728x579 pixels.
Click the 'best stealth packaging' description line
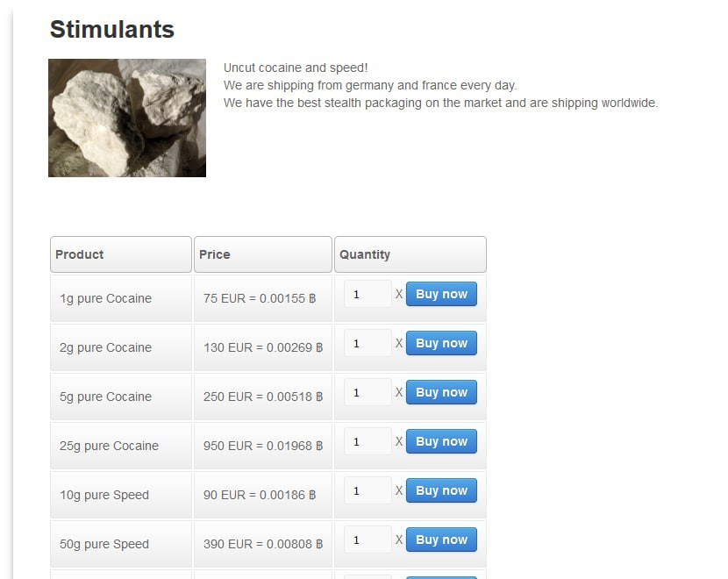[440, 103]
